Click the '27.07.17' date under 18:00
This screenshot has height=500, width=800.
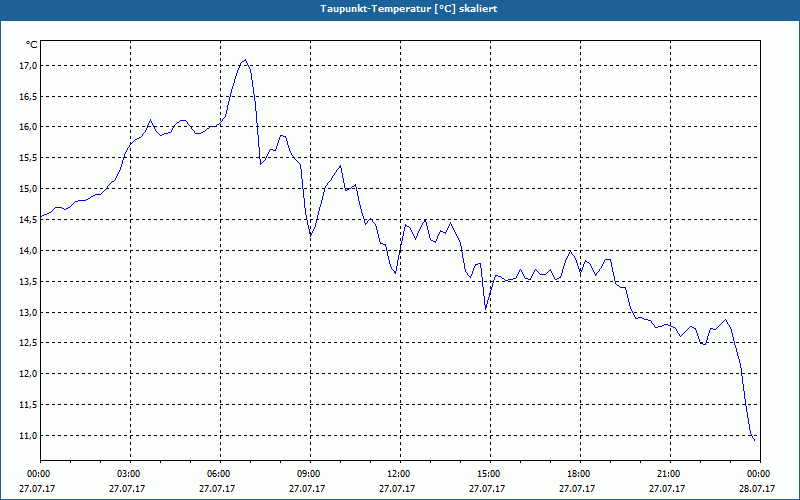[x=578, y=488]
